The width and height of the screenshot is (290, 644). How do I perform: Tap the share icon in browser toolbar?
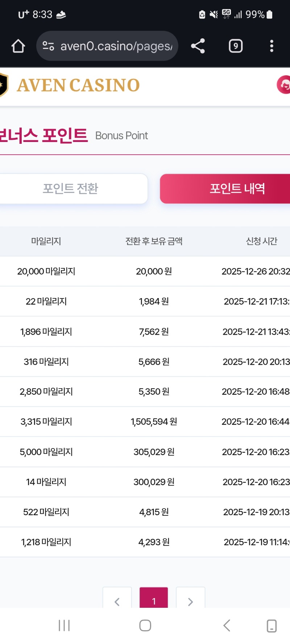198,46
